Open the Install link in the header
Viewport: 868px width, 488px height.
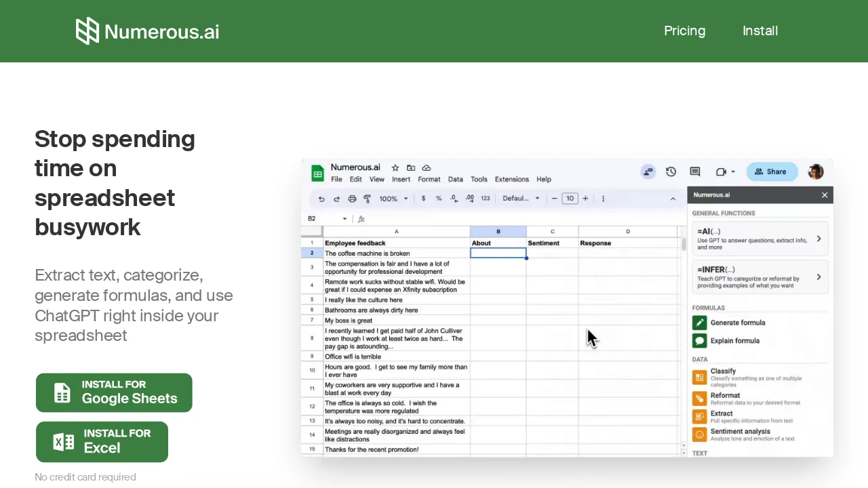760,30
